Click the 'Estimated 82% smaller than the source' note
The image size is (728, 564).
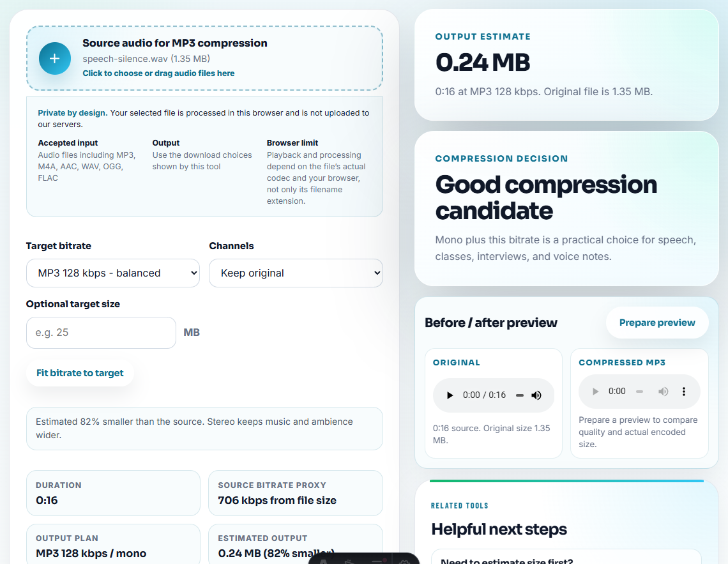tap(204, 429)
